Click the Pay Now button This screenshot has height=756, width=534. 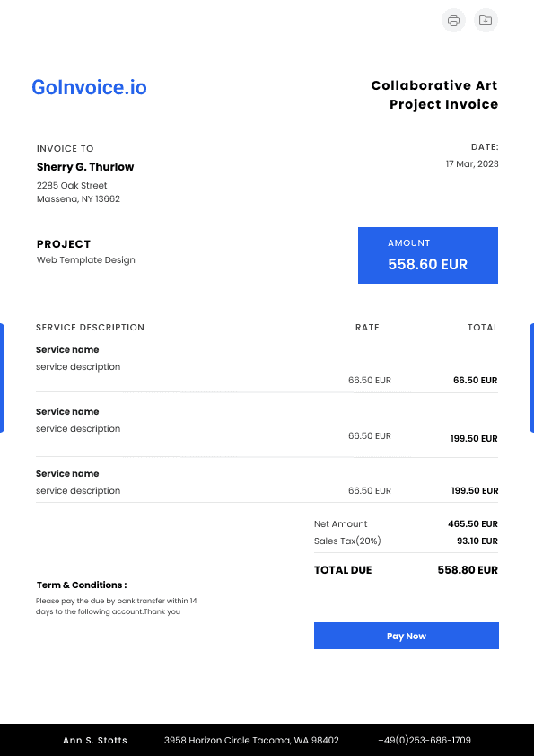[x=407, y=636]
